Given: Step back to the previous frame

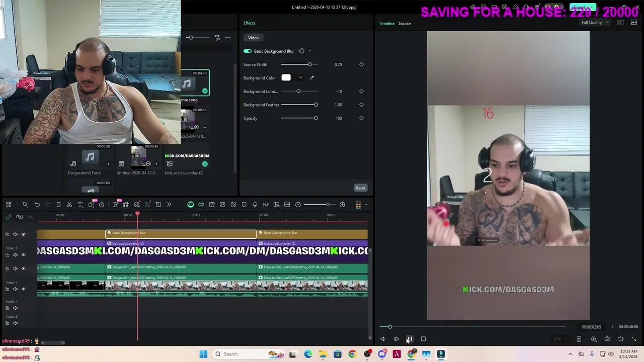Looking at the screenshot, I should click(x=383, y=339).
